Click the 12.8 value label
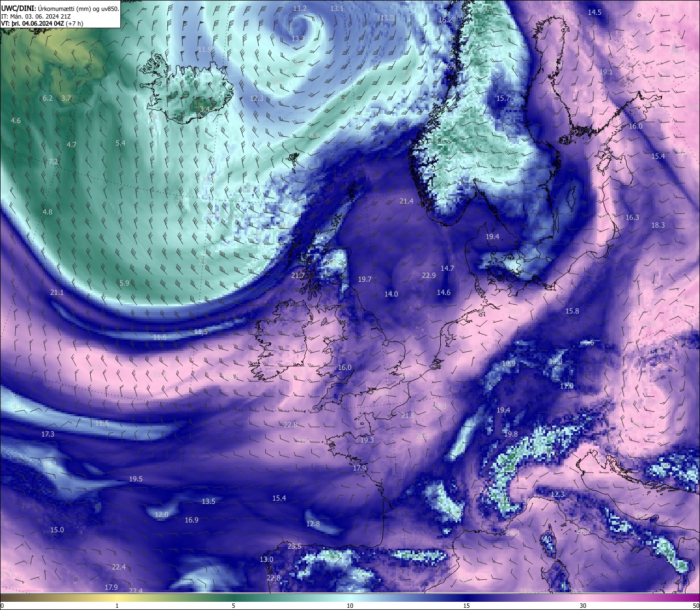 coord(313,524)
